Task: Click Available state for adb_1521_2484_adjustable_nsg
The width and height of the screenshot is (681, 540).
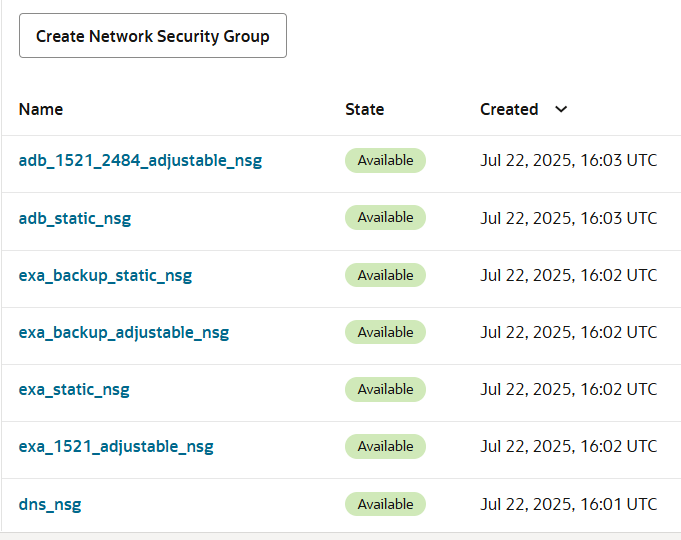Action: 385,160
